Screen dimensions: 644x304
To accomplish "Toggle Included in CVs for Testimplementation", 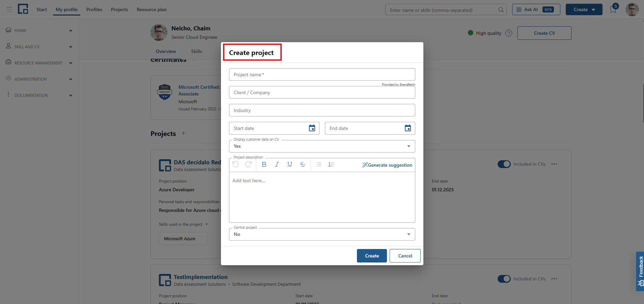I will [504, 279].
